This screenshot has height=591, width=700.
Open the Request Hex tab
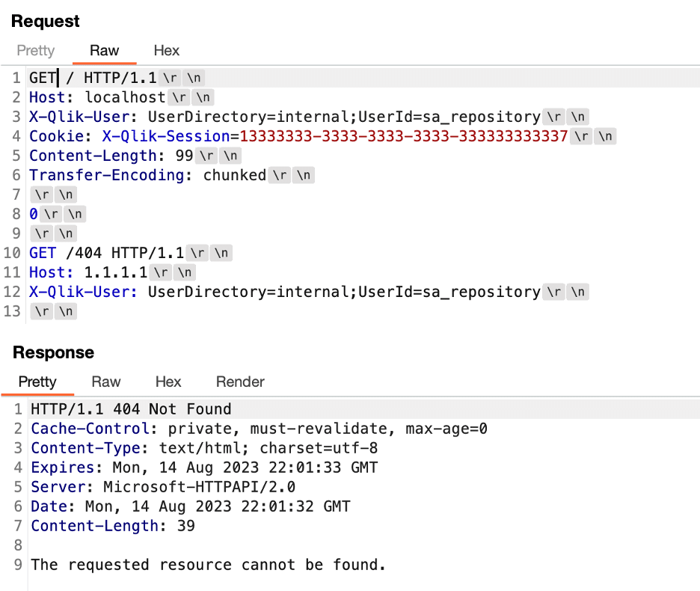tap(167, 50)
